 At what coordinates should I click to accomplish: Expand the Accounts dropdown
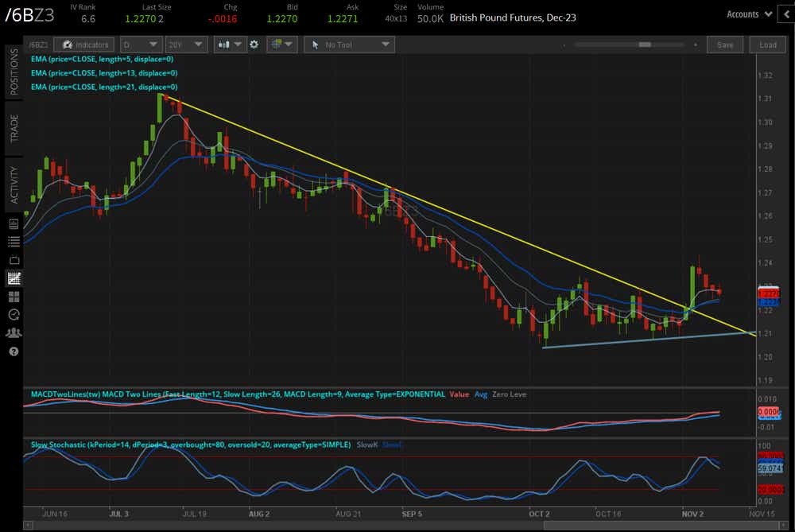point(749,14)
